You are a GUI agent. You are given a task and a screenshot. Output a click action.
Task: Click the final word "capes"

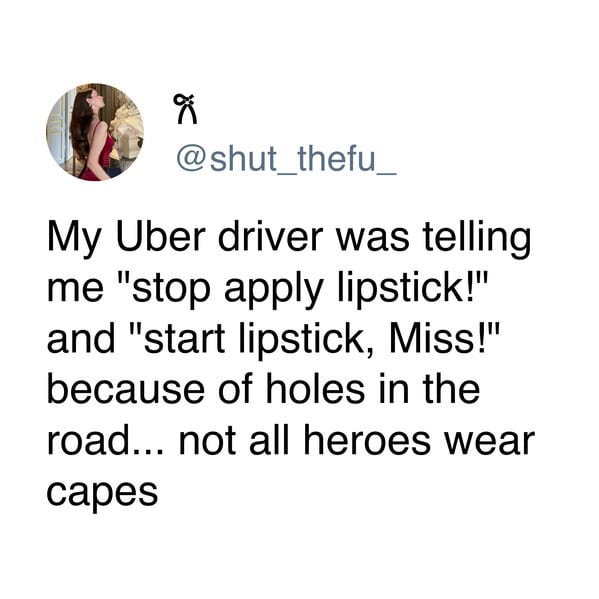(102, 496)
